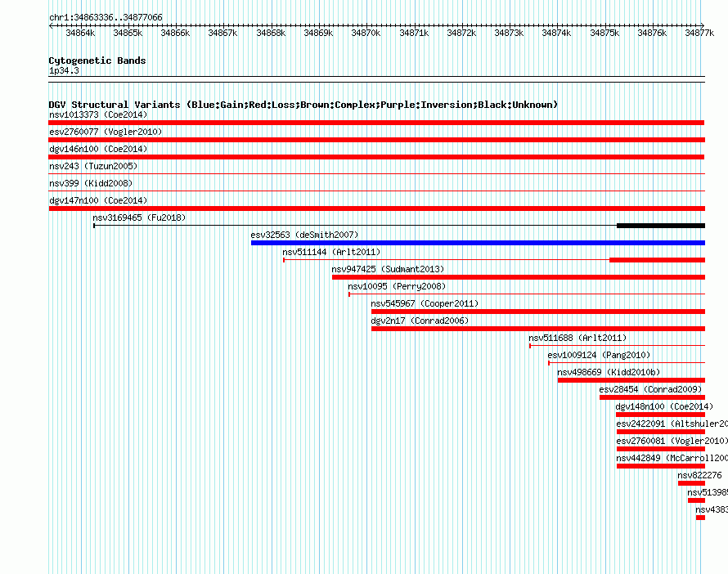
Task: Click the 34874k ruler position
Action: 556,33
